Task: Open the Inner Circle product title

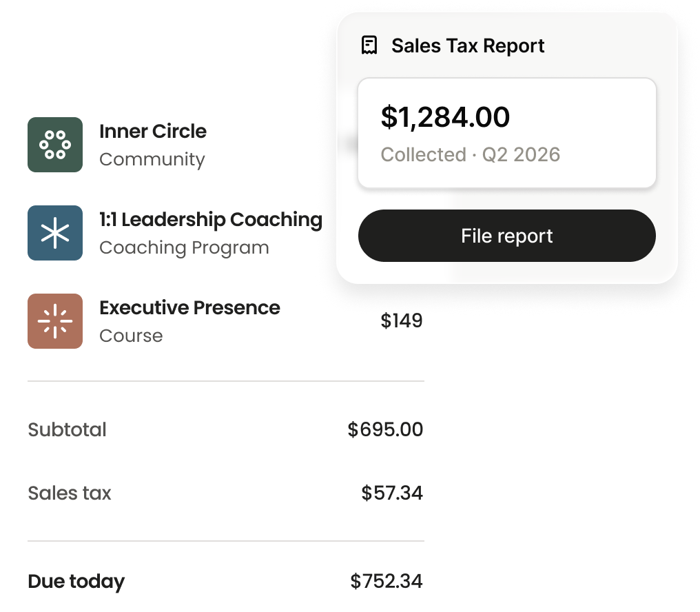Action: 153,132
